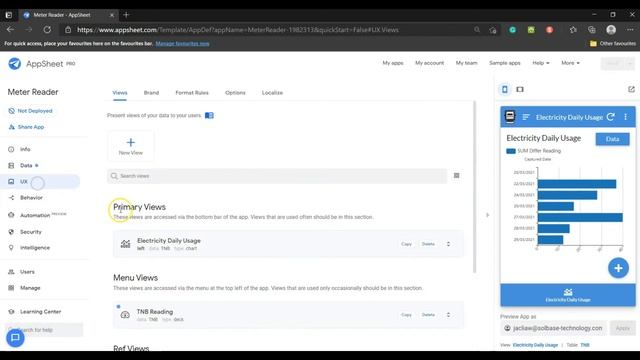The image size is (640, 360).
Task: Expand the Electricity Daily Usage view row
Action: 288,244
